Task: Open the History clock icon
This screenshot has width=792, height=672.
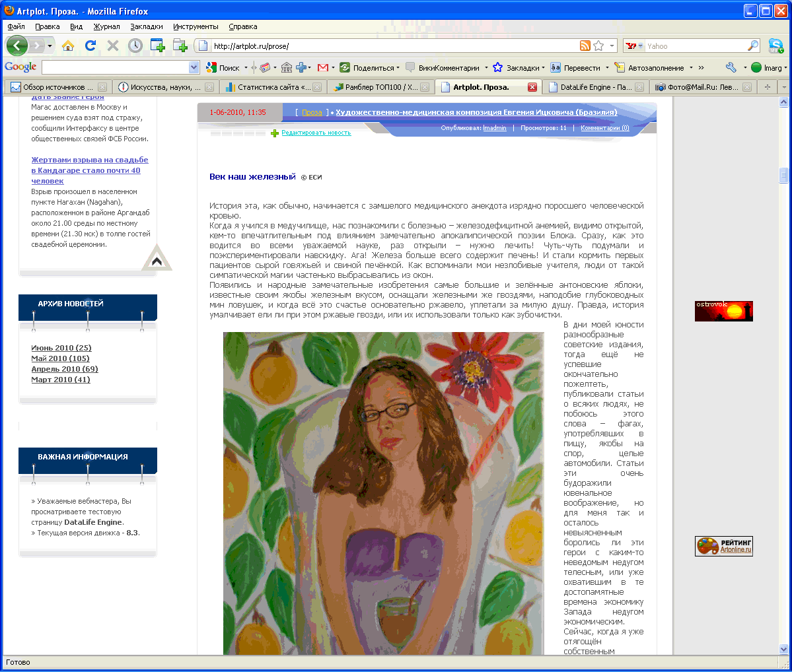Action: pos(135,46)
